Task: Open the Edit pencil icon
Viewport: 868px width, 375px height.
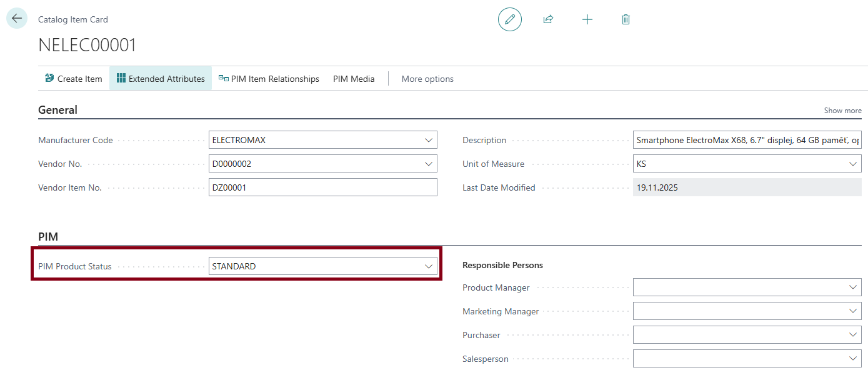Action: pyautogui.click(x=509, y=19)
